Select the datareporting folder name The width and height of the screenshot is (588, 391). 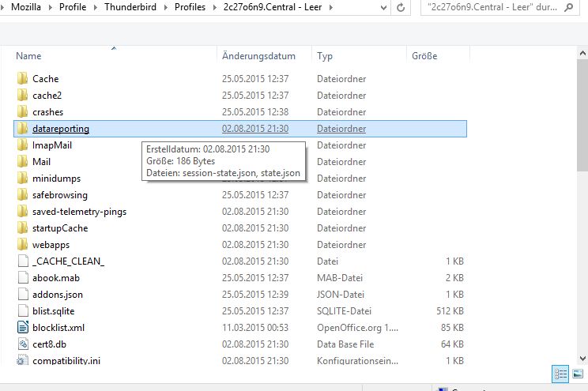[61, 129]
